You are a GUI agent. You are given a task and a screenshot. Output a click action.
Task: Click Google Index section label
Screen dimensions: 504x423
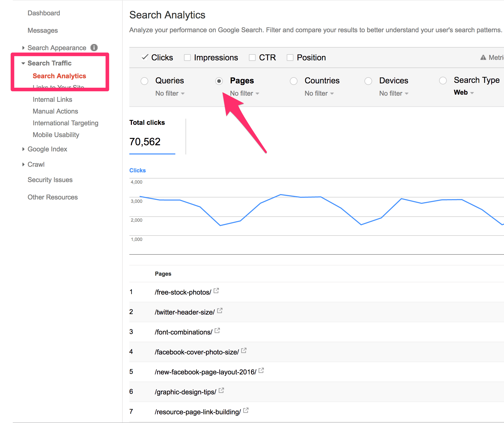tap(47, 149)
